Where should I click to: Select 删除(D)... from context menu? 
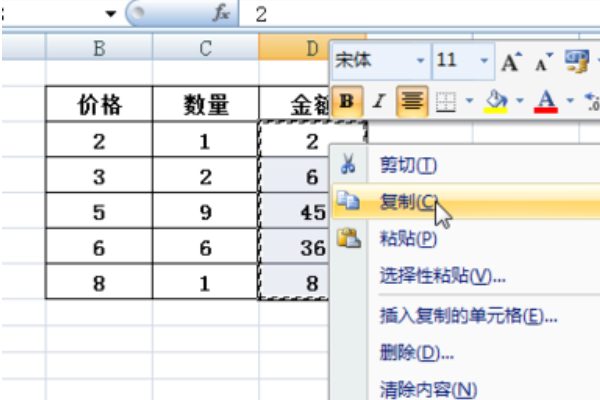click(x=466, y=353)
